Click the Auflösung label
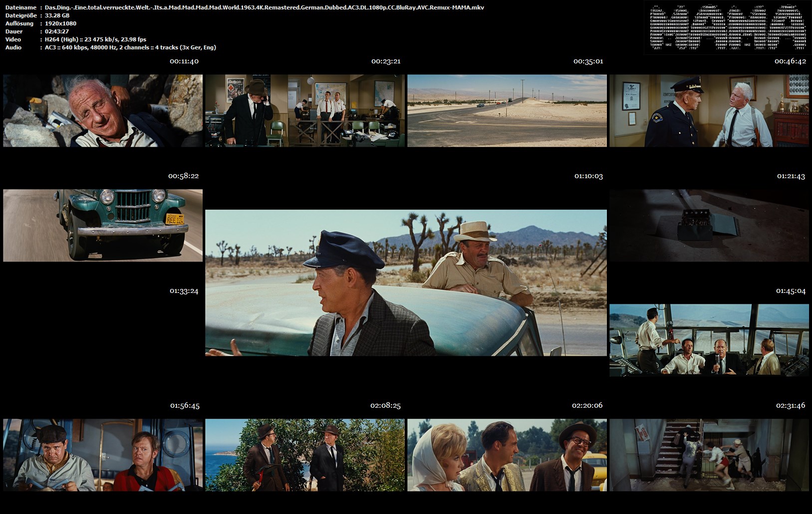Screen dimensions: 812x514 (x=19, y=23)
